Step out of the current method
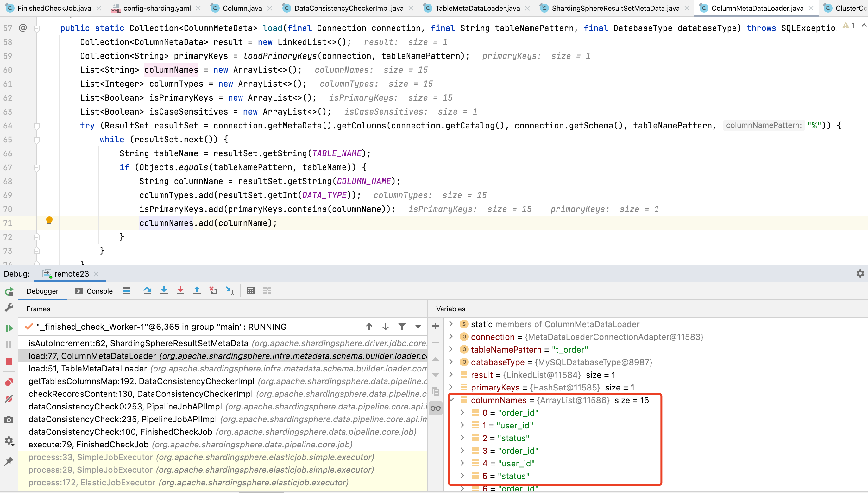 pyautogui.click(x=197, y=290)
